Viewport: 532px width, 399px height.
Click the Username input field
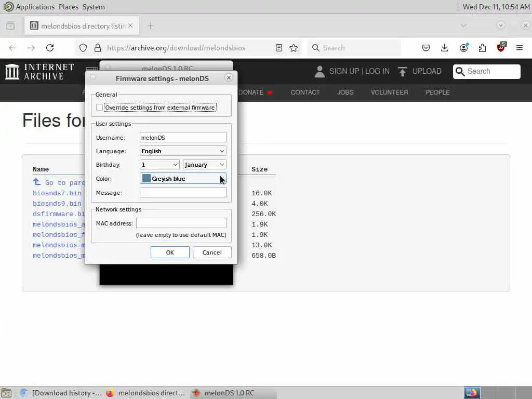(183, 137)
